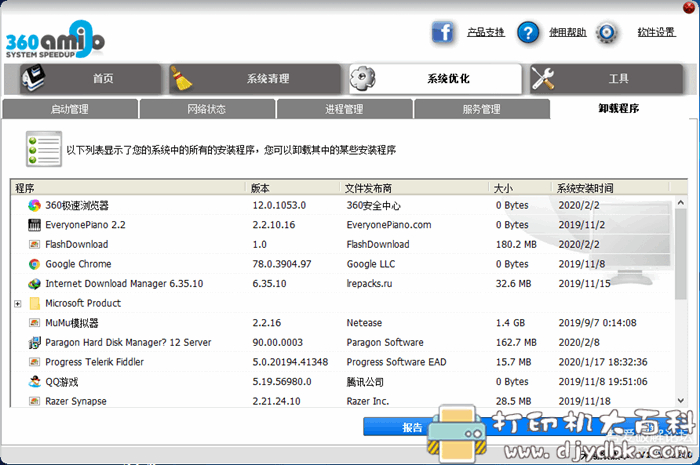Click the Microsoft Product folder icon
The height and width of the screenshot is (465, 700).
coord(34,303)
